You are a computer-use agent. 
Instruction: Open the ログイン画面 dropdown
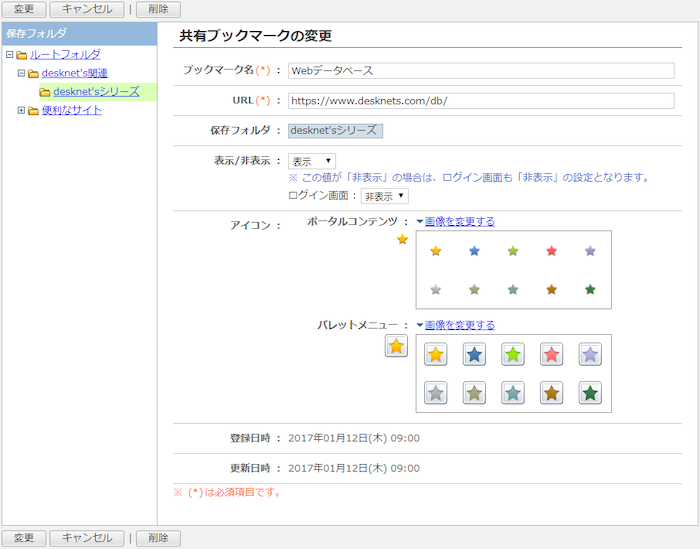click(x=385, y=196)
